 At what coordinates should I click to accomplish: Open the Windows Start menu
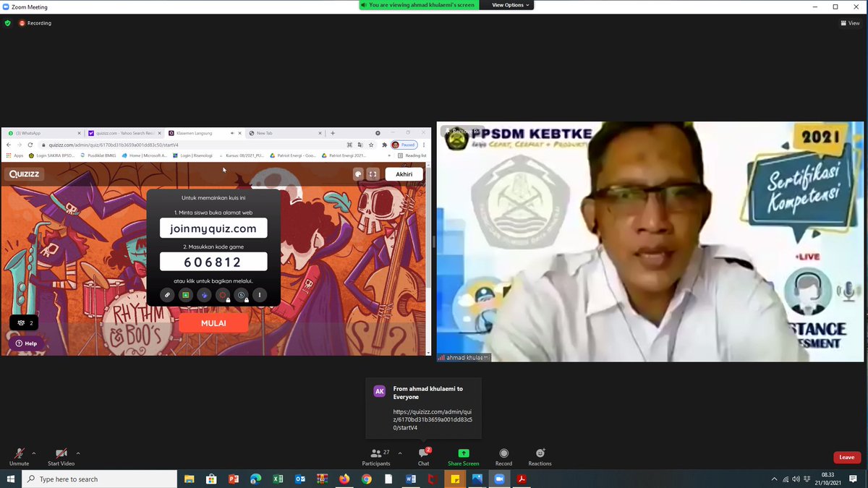tap(11, 479)
